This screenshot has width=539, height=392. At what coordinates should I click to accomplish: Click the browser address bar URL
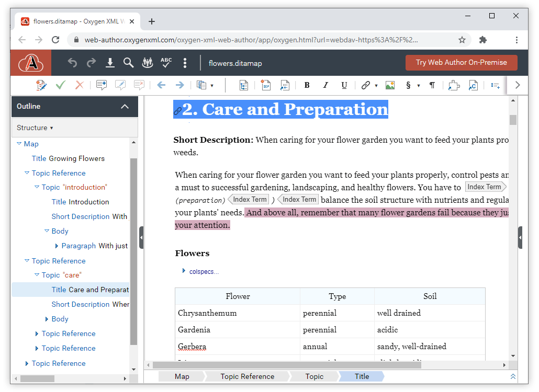[251, 40]
